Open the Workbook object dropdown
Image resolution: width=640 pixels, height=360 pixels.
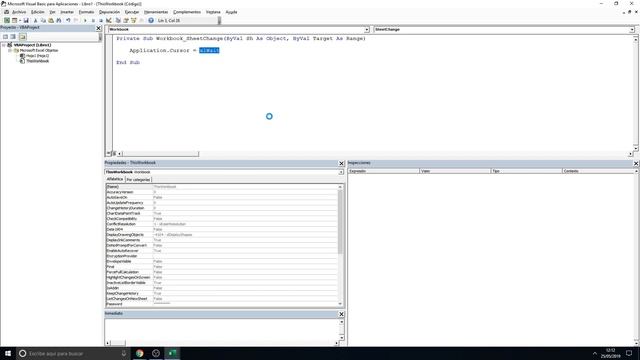366,29
